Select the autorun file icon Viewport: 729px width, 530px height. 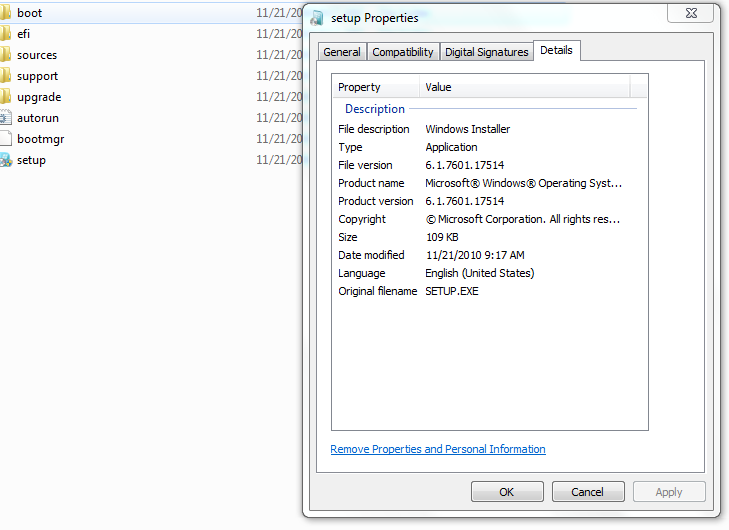(5, 118)
